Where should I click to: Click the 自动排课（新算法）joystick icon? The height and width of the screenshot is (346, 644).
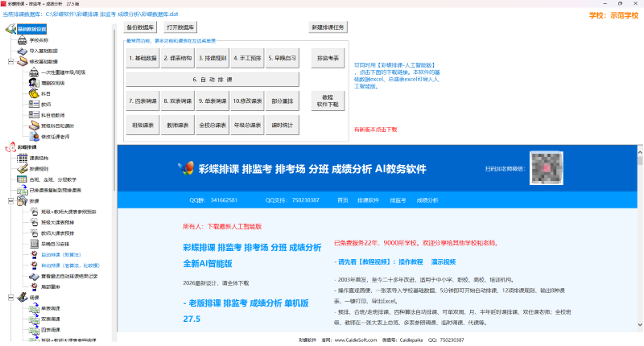[x=34, y=254]
